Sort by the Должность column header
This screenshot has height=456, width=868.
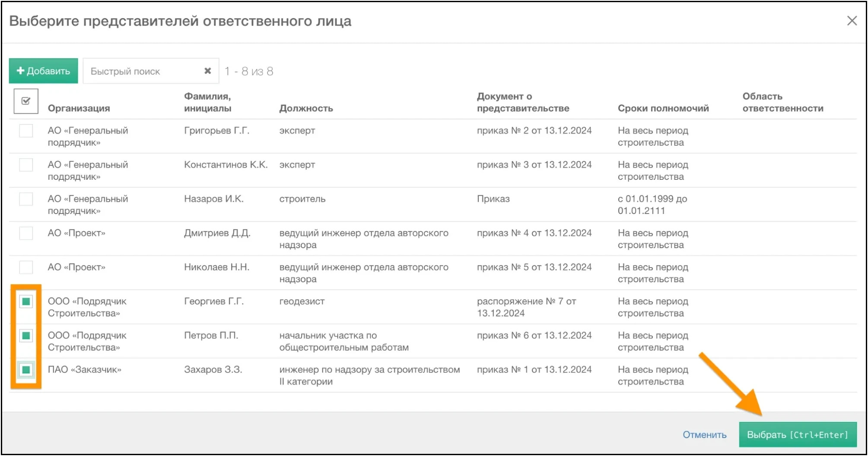tap(306, 108)
